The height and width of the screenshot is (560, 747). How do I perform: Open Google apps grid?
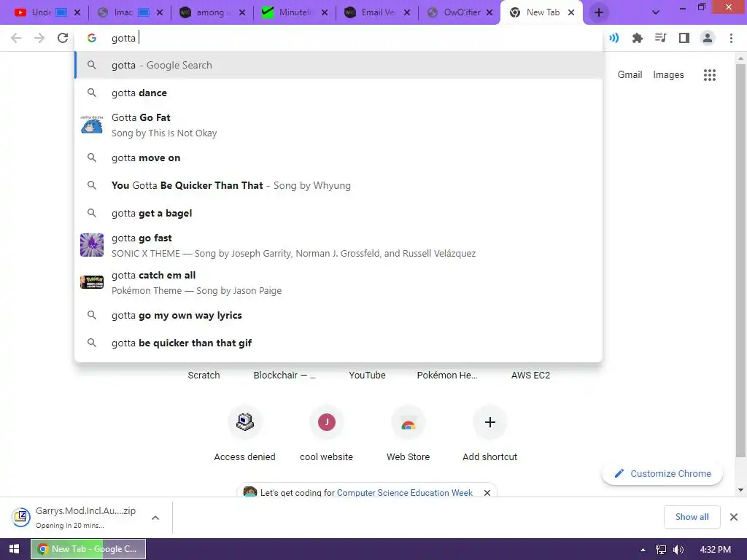point(710,75)
